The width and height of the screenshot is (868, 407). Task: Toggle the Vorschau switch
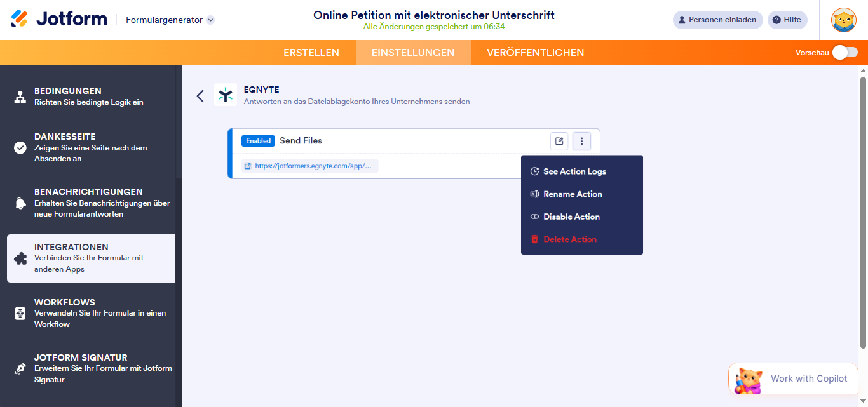pos(844,53)
